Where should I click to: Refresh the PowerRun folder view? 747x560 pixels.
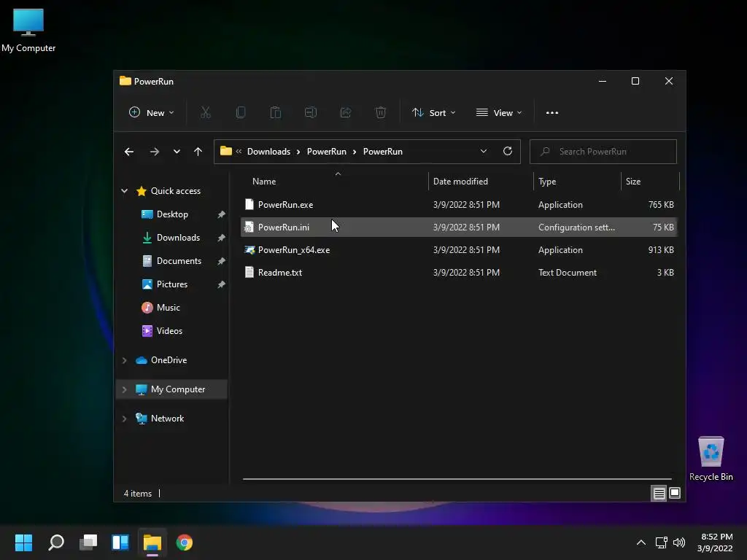508,151
